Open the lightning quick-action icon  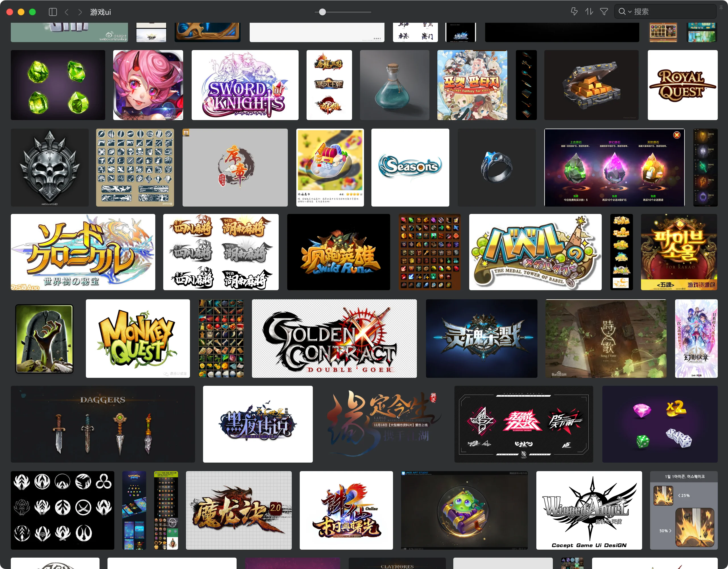574,12
